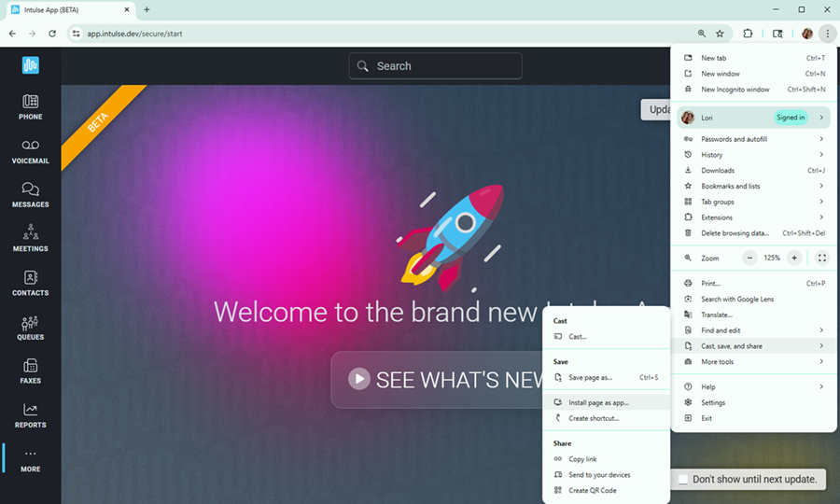Open the Reports section

tap(31, 415)
